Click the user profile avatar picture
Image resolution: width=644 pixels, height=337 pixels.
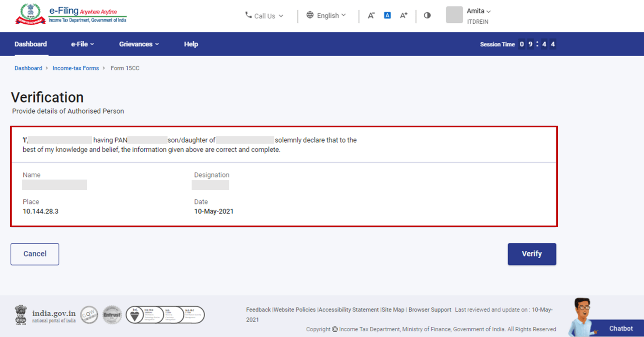pyautogui.click(x=454, y=15)
